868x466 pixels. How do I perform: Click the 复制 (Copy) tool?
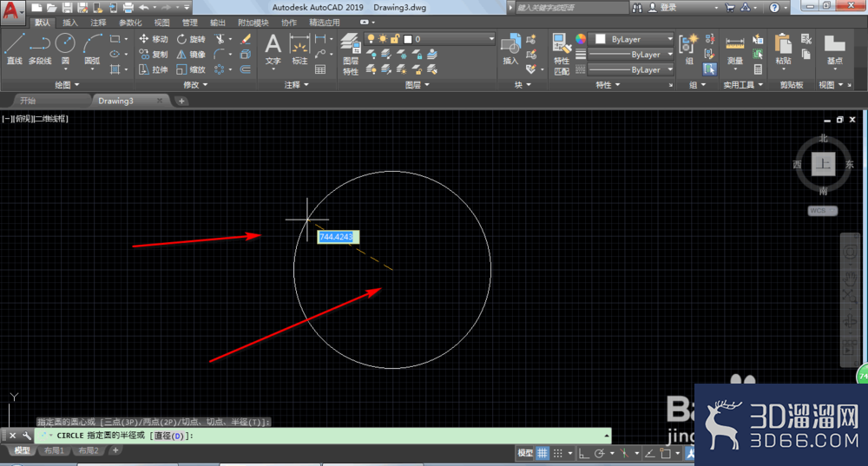(x=154, y=55)
